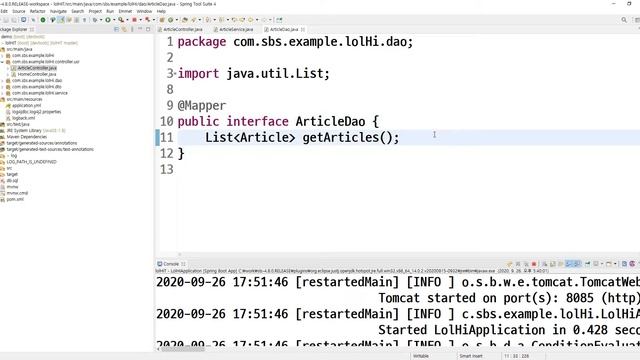Terminate the running app with the red Console stop icon

click(534, 264)
